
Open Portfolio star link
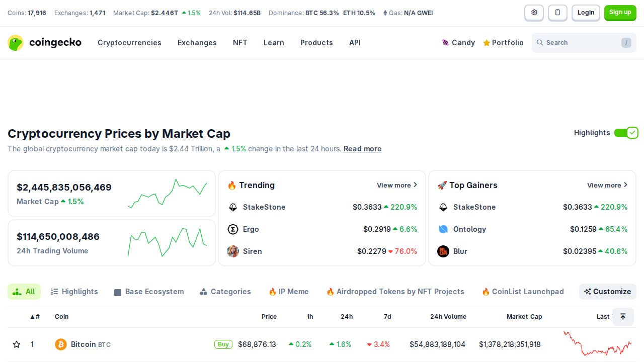(503, 43)
